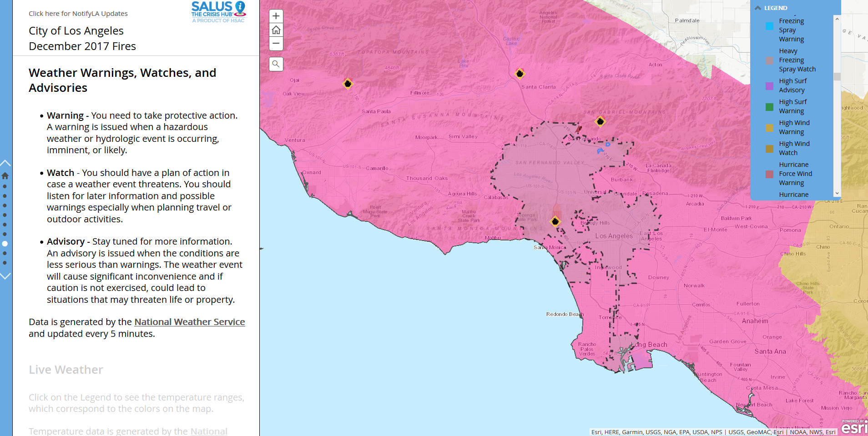Image resolution: width=868 pixels, height=436 pixels.
Task: Click the High Surf Warning green swatch
Action: (x=769, y=107)
